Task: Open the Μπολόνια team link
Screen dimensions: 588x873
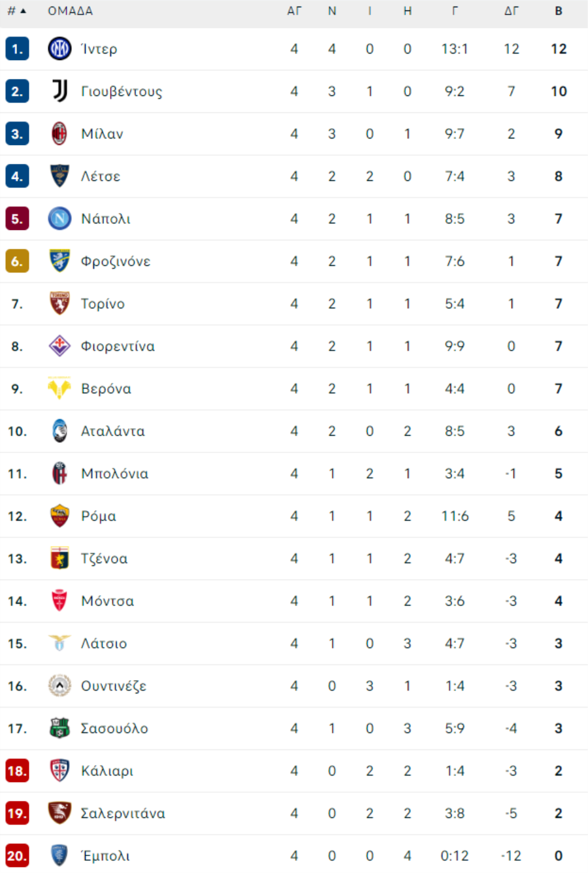Action: [x=115, y=473]
